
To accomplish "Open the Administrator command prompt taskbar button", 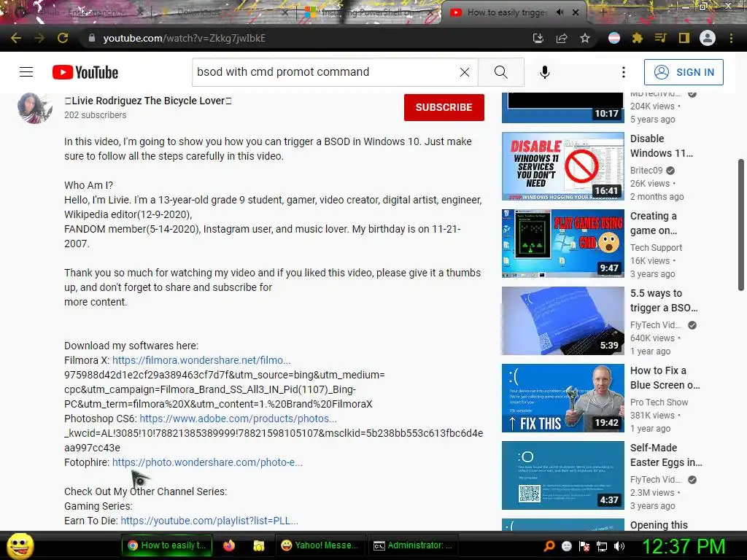I will (x=413, y=545).
